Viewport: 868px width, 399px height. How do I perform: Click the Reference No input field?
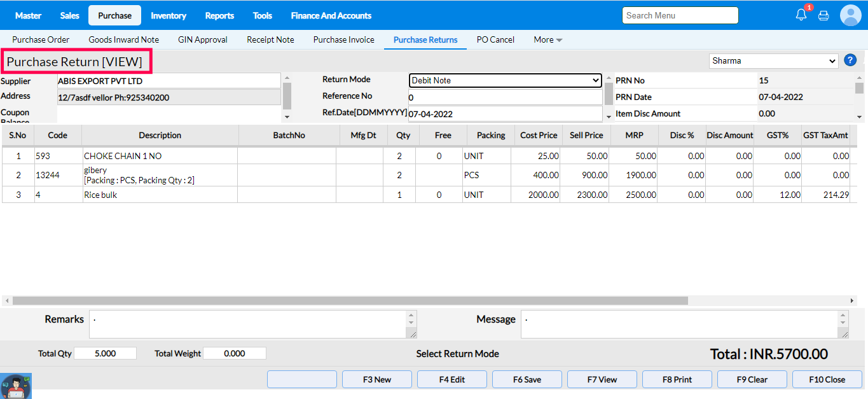point(505,97)
